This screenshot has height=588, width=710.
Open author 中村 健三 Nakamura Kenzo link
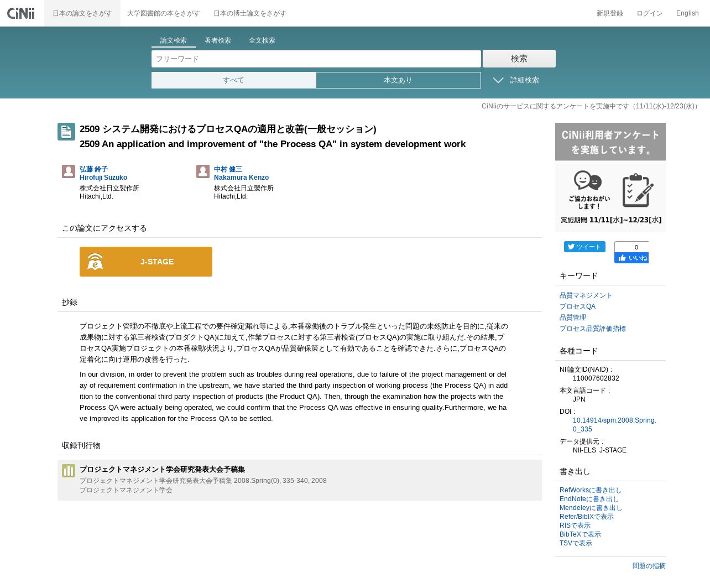(242, 173)
